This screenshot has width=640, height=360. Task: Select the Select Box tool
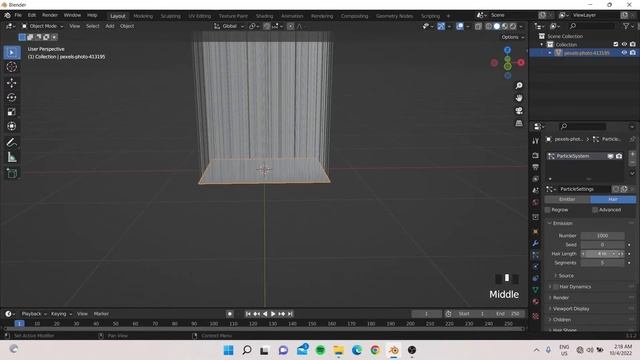(11, 53)
